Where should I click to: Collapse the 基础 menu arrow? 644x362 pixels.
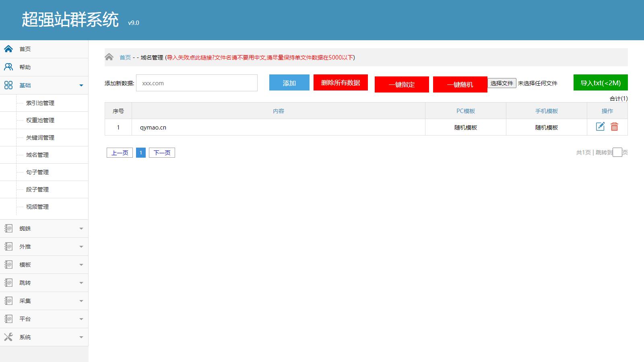(x=81, y=85)
